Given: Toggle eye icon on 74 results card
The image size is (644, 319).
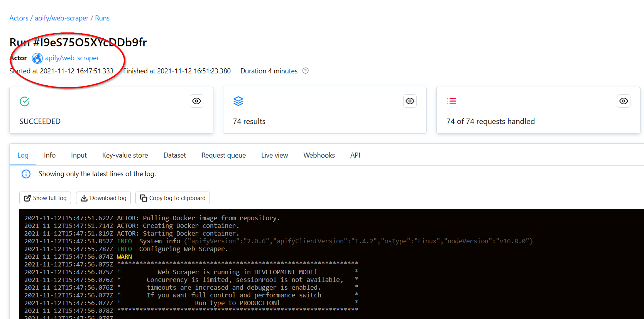Looking at the screenshot, I should tap(410, 101).
